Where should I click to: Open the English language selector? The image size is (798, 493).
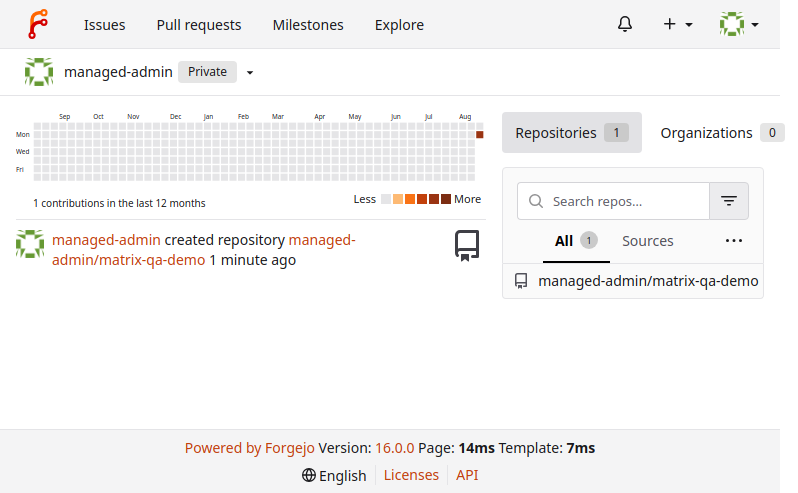pos(334,475)
